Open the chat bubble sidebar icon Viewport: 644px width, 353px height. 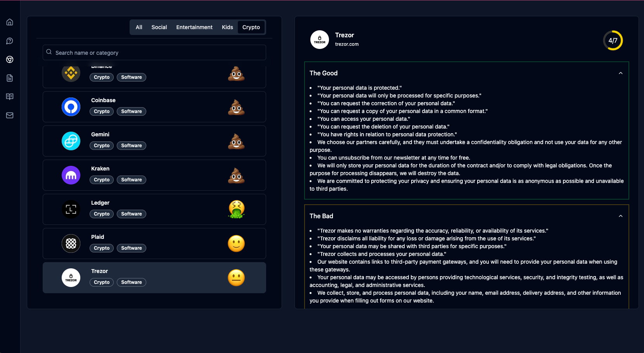click(10, 41)
